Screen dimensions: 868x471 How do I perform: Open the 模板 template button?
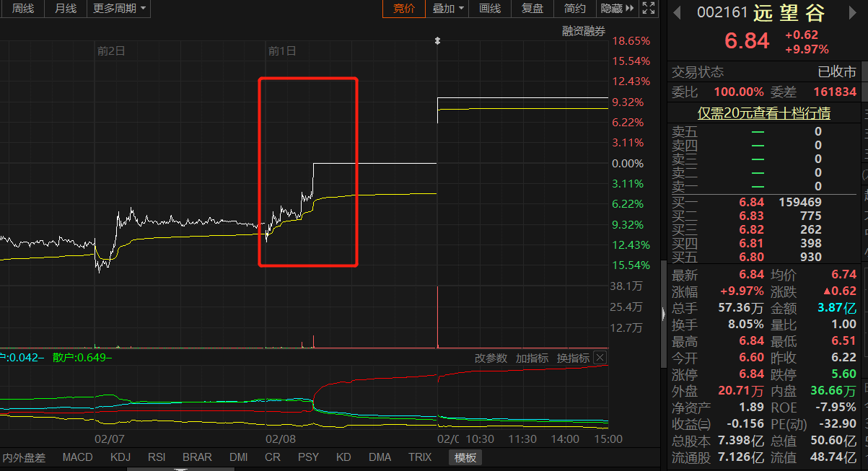pos(465,457)
